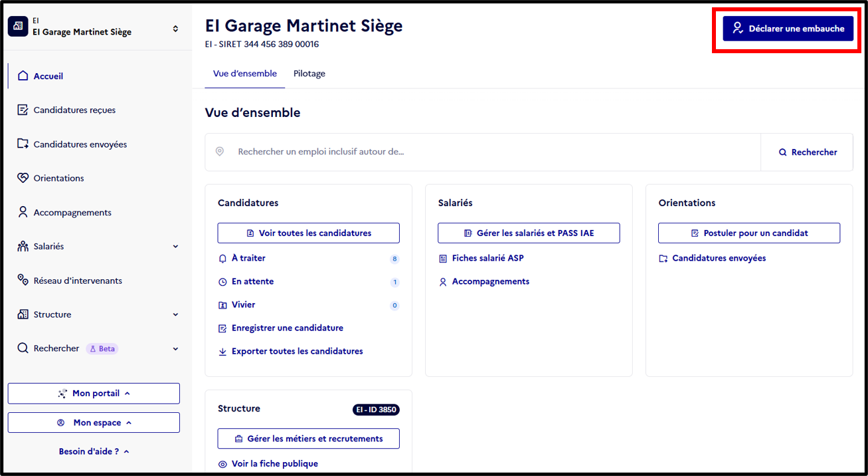Open Fiches salarié ASP link
Image resolution: width=868 pixels, height=476 pixels.
click(x=488, y=258)
